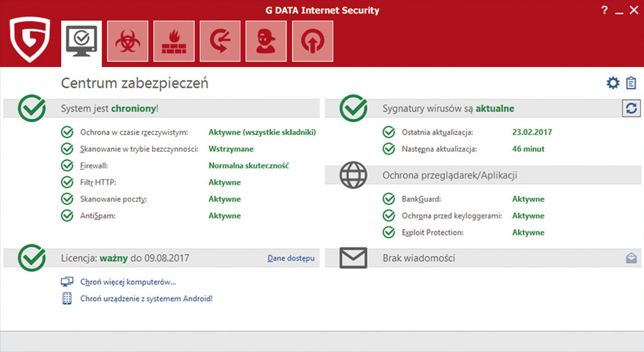The image size is (644, 352).
Task: Click Chroń urządzenie z systemem Android
Action: click(x=146, y=299)
